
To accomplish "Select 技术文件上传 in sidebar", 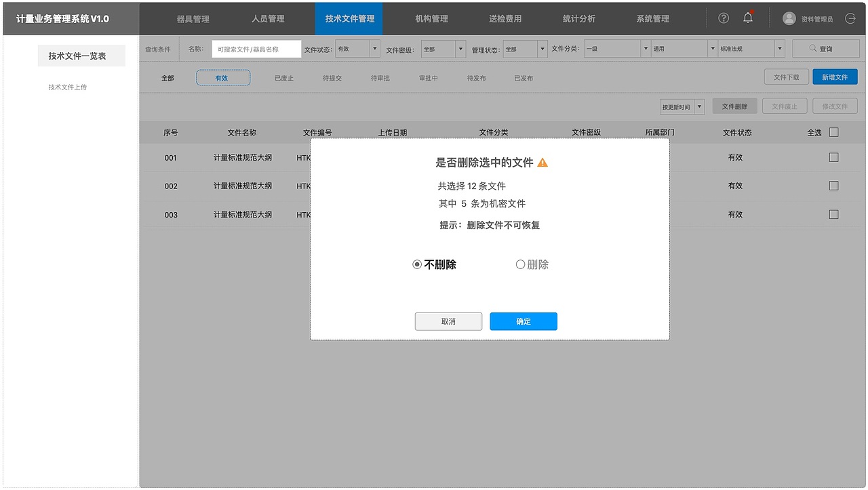I will [68, 87].
